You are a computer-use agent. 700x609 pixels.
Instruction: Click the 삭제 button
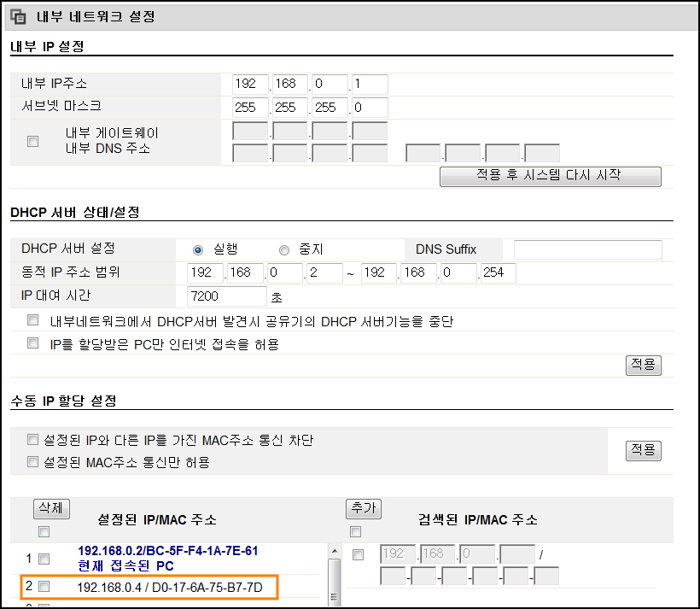(x=51, y=509)
